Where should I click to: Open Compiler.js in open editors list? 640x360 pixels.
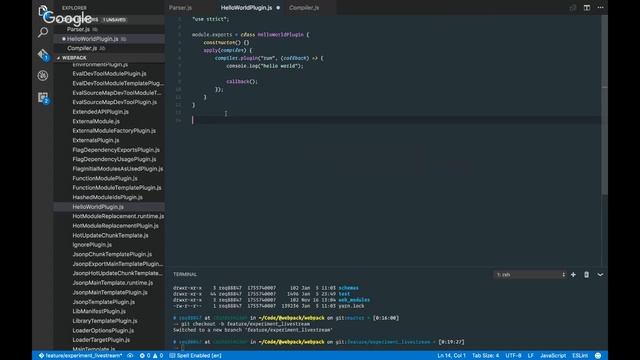click(109, 48)
